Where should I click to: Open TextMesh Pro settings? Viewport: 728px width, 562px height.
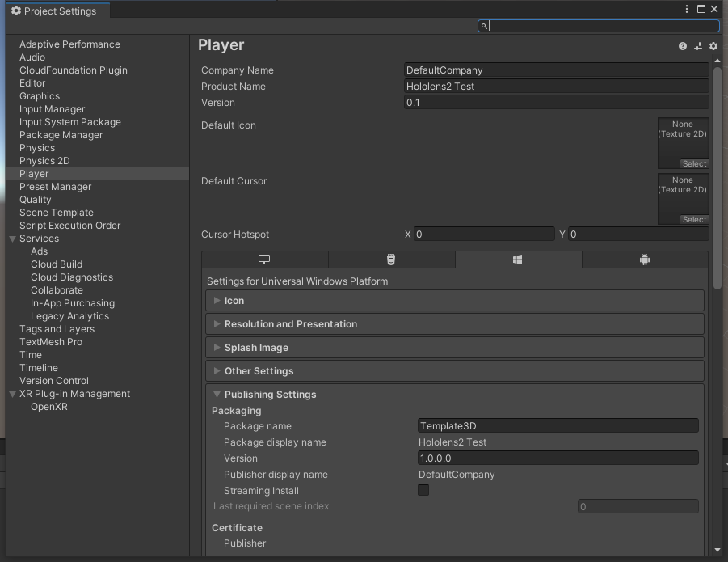pos(51,342)
